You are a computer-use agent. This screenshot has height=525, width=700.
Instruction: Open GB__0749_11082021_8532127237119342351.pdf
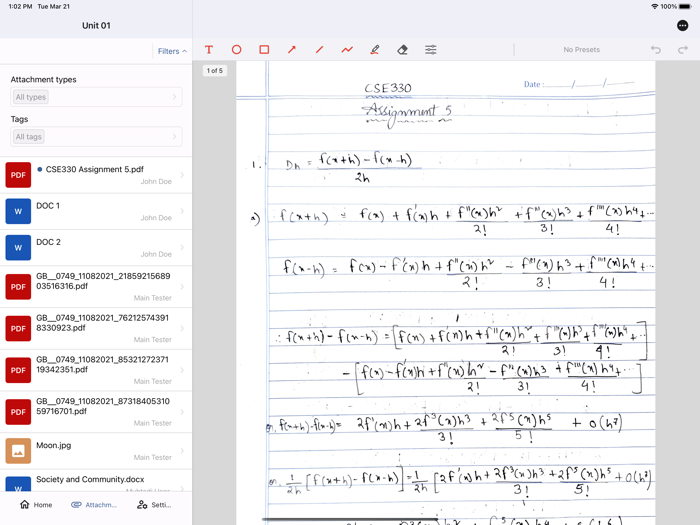[96, 370]
